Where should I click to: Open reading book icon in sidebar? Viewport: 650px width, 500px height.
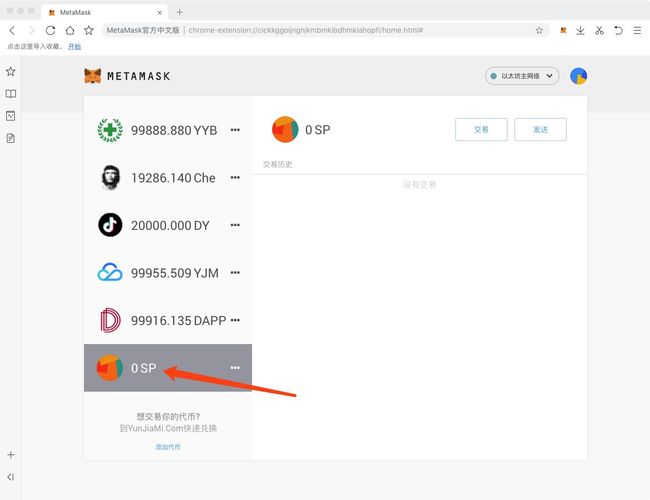[11, 94]
